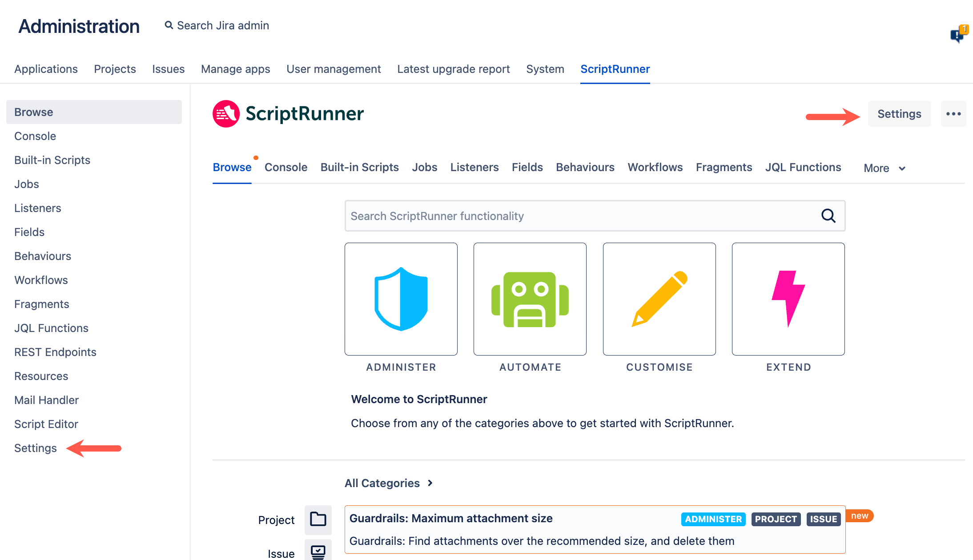Open Applications in admin navigation
This screenshot has height=560, width=973.
tap(46, 69)
